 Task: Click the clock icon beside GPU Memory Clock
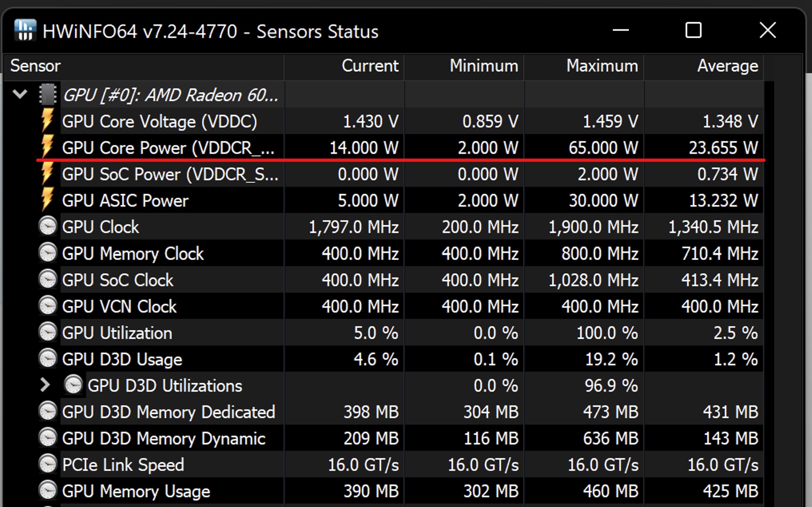pyautogui.click(x=47, y=253)
